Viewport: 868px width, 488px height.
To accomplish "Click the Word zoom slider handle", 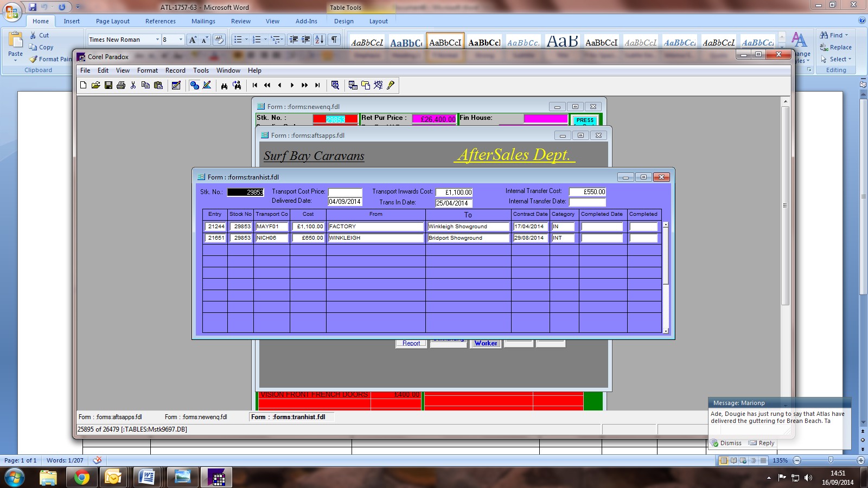I will point(831,460).
